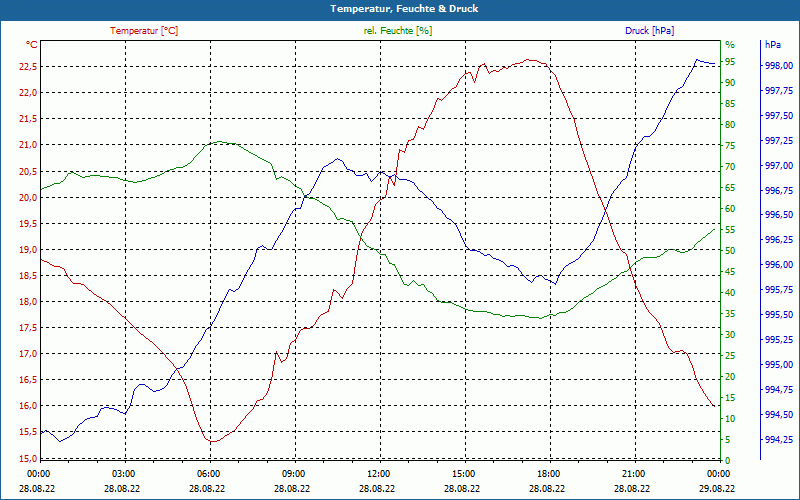Click the "15:00" time axis label

pos(463,474)
